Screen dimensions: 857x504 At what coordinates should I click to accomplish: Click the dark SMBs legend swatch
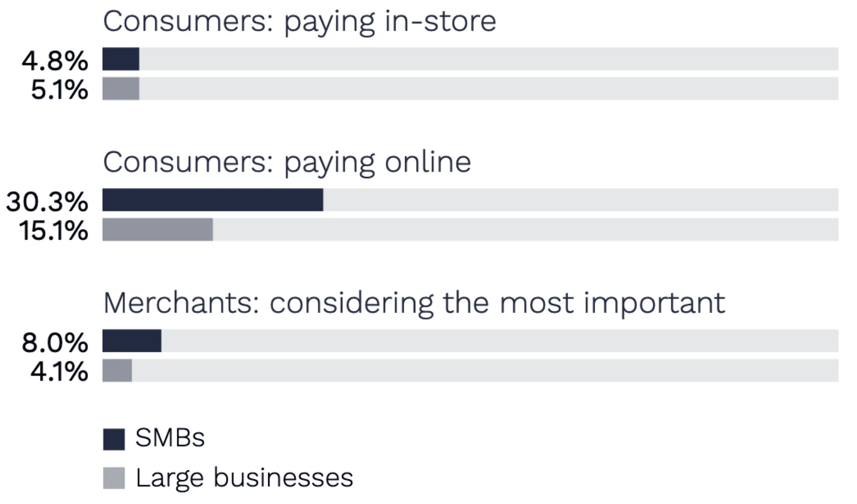coord(114,439)
